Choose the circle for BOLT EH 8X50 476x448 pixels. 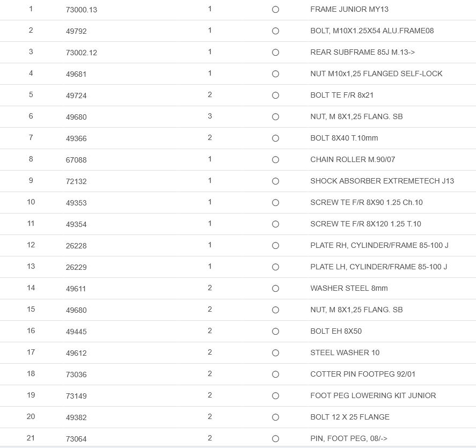pos(275,332)
